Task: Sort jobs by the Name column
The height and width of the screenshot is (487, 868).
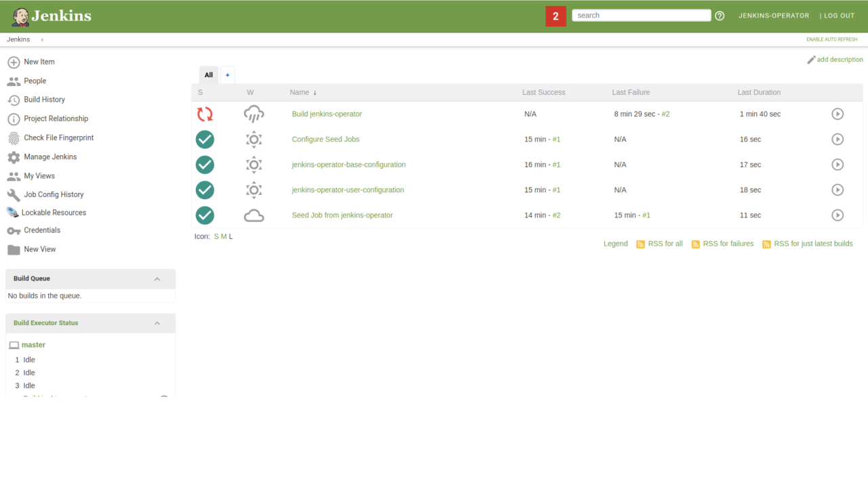Action: 303,92
